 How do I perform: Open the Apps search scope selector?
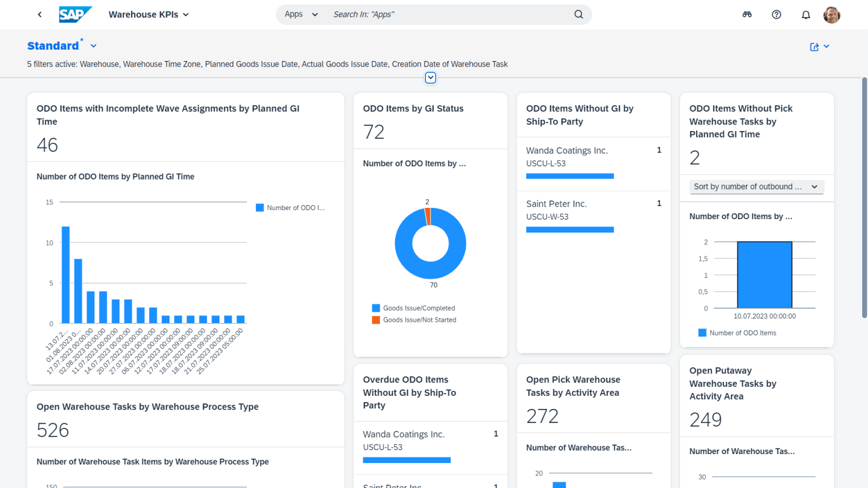point(300,14)
